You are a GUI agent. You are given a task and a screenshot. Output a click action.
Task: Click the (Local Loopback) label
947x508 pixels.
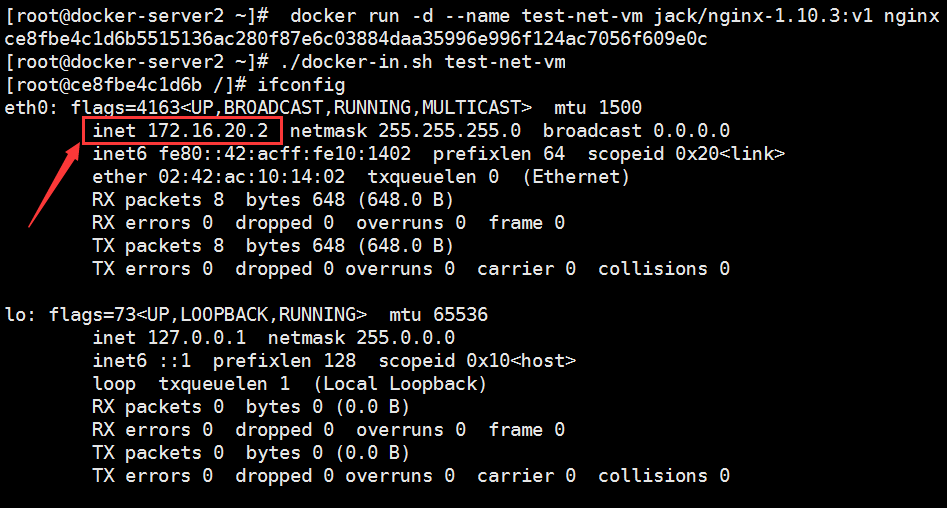[x=400, y=384]
